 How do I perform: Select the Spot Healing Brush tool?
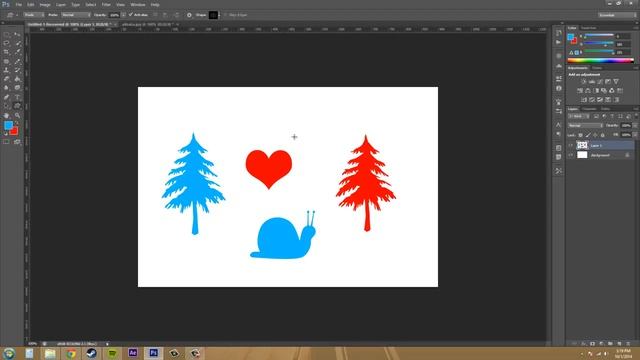click(x=6, y=61)
